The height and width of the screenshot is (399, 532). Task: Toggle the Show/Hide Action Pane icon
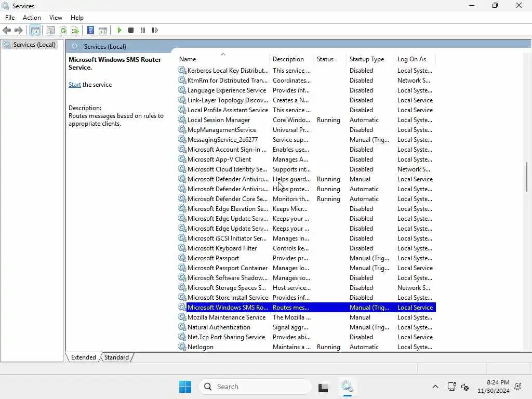103,30
